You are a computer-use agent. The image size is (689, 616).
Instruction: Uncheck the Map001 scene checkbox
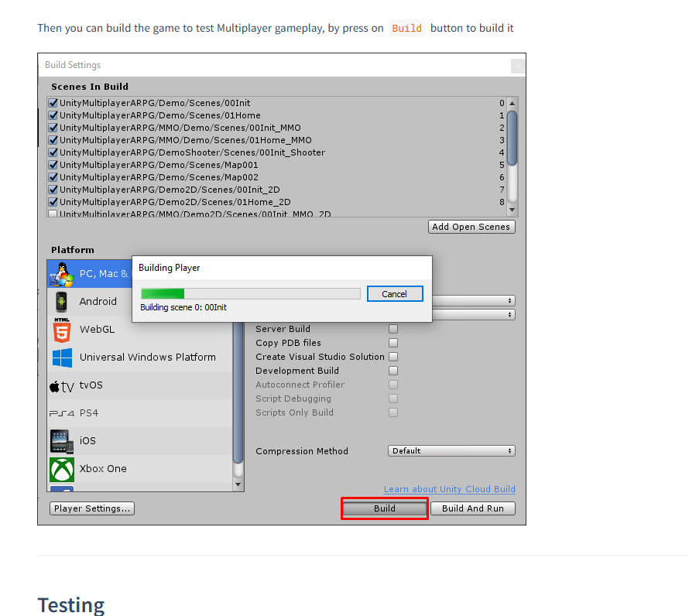[x=53, y=165]
